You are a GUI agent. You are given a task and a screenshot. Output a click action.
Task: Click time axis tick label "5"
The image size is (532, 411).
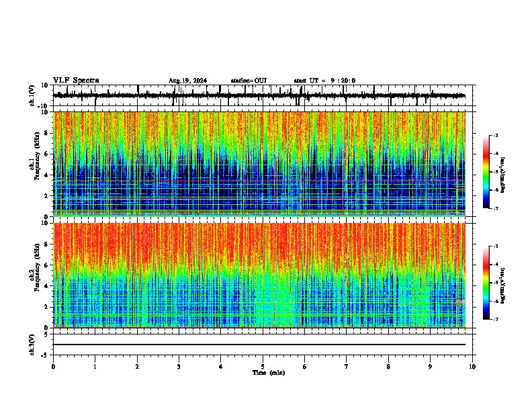coord(263,367)
